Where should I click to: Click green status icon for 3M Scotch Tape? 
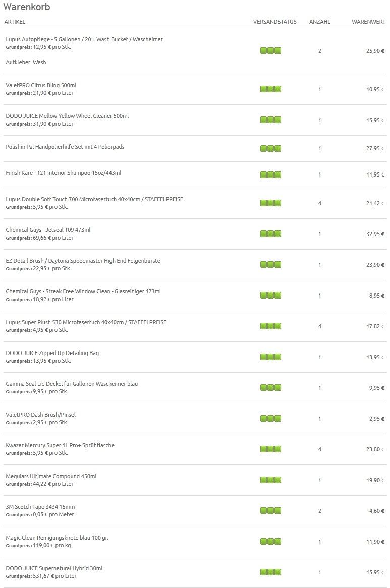click(x=270, y=510)
